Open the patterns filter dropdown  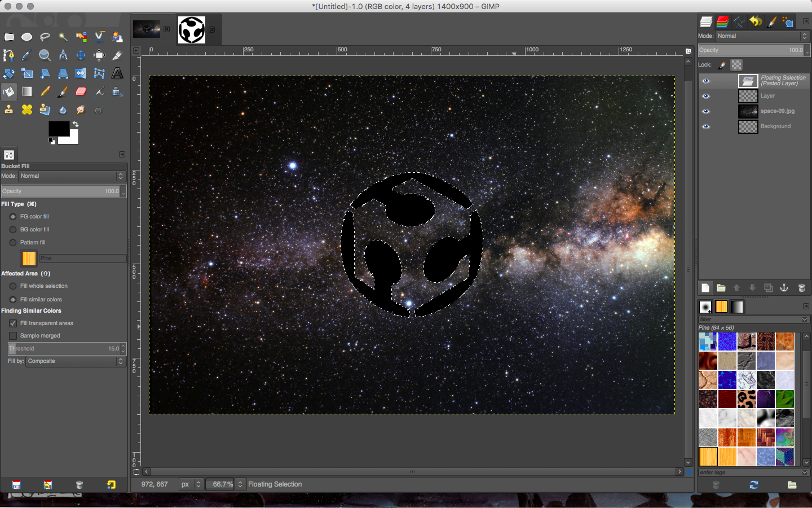coord(805,319)
